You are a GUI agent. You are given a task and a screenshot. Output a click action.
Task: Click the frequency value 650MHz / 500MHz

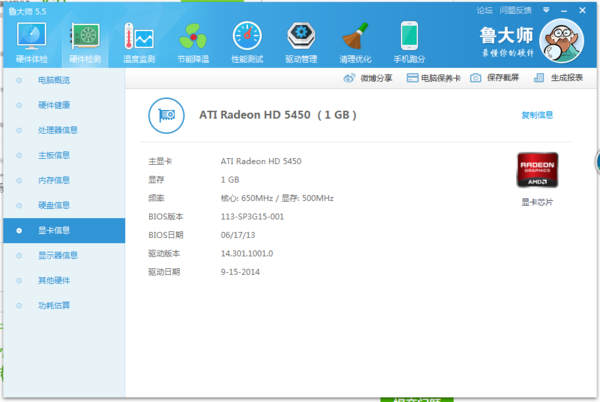click(277, 198)
